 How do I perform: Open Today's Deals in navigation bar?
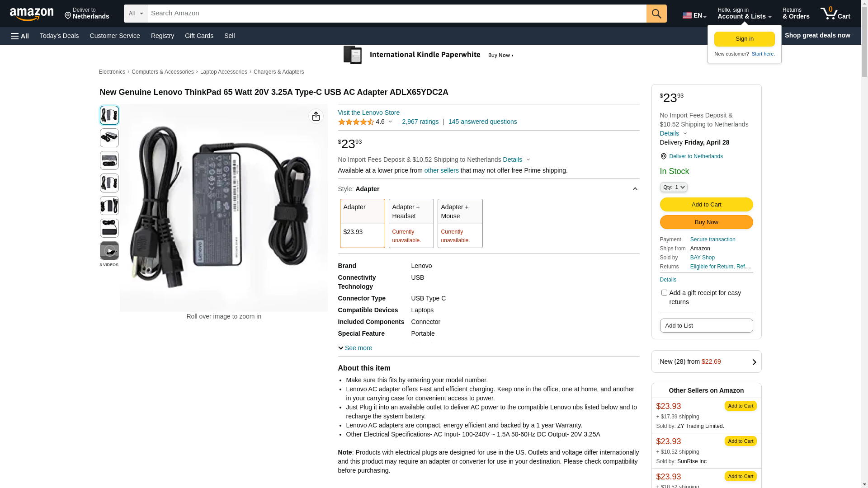click(x=59, y=36)
